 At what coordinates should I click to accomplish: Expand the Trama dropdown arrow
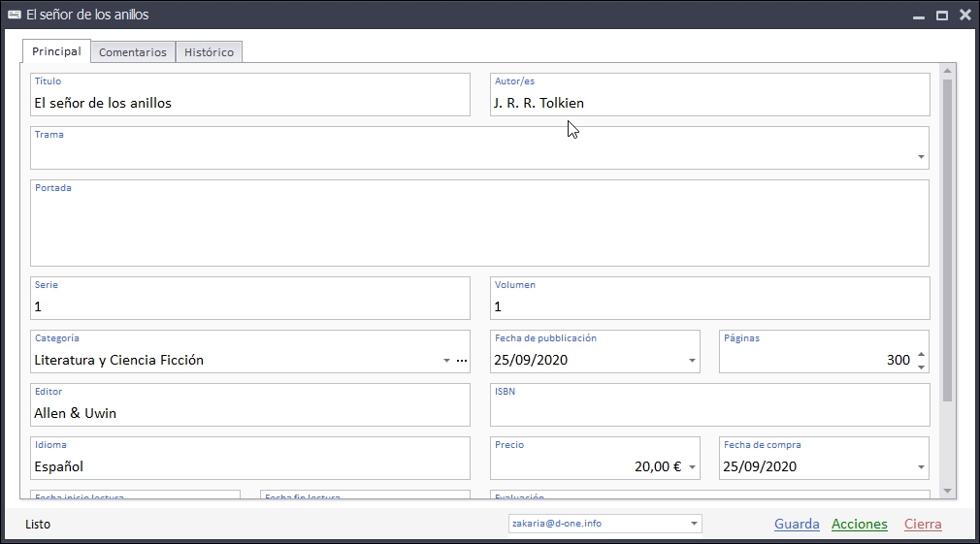[920, 157]
